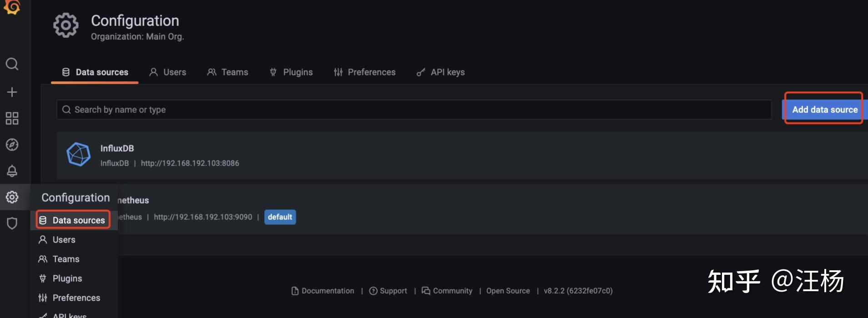Open the Documentation footer link

click(323, 291)
